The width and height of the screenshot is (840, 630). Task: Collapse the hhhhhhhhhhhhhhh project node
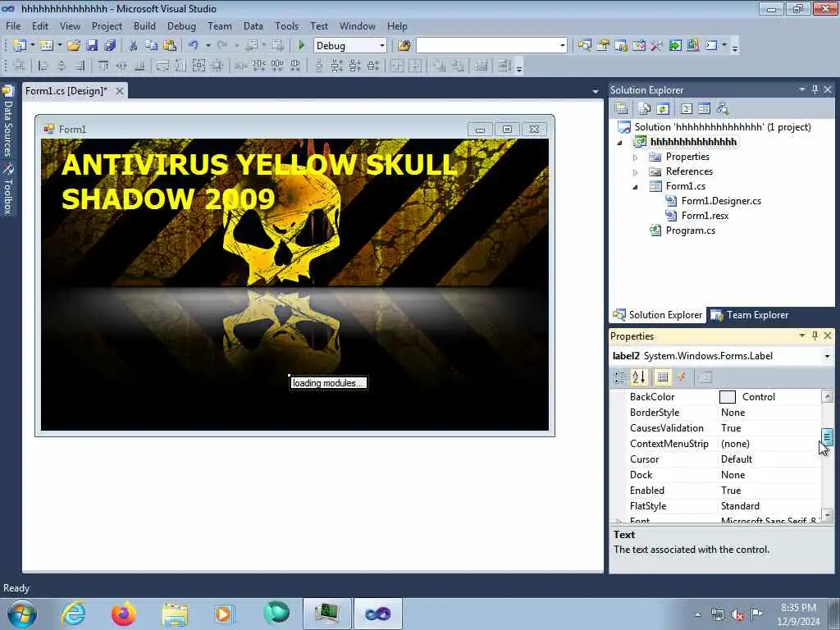click(x=620, y=143)
